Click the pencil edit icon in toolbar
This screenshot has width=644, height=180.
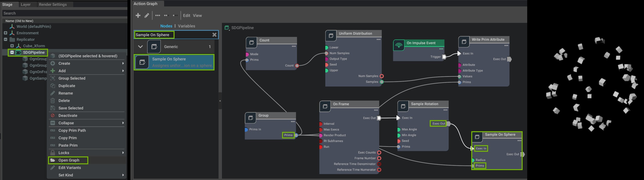point(147,15)
